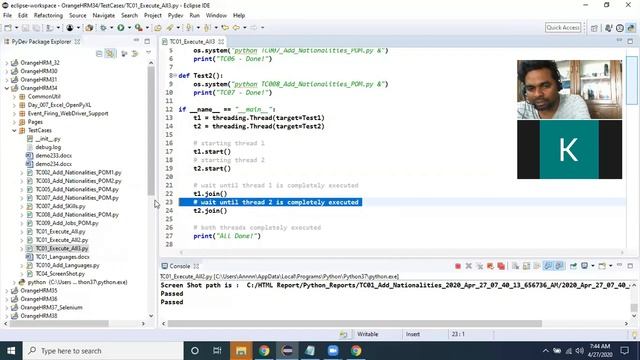Switch to the Debug perspective icon

(609, 28)
